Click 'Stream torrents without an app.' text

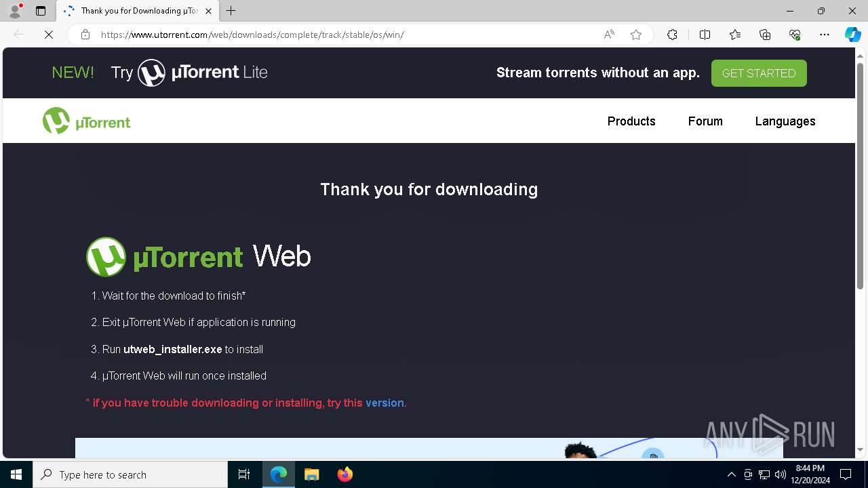tap(598, 73)
